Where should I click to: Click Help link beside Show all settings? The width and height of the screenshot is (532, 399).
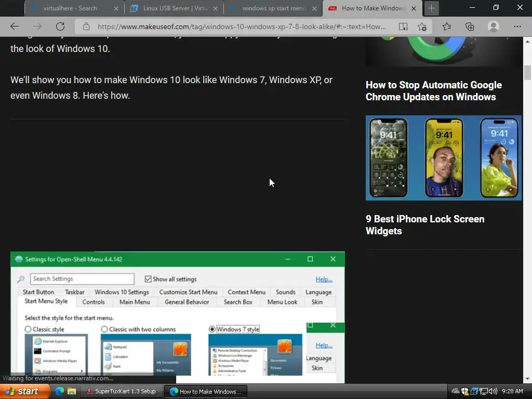(324, 279)
